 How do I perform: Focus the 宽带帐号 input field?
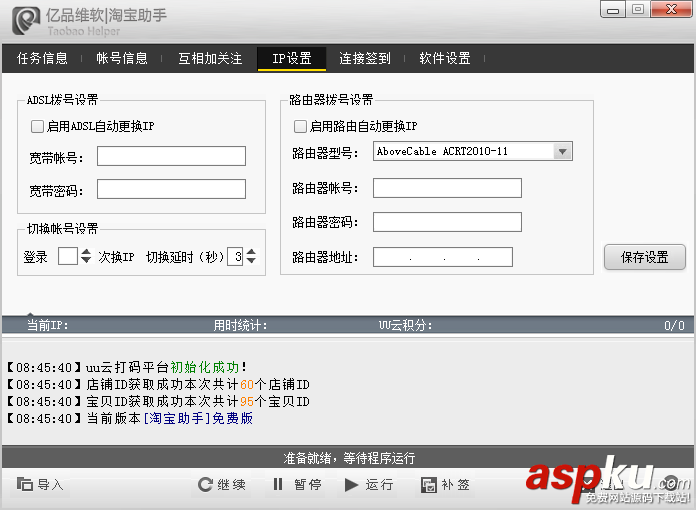coord(171,156)
